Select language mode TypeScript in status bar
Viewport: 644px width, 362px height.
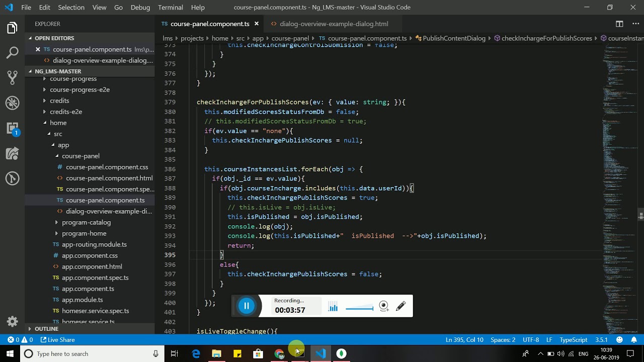tap(574, 340)
